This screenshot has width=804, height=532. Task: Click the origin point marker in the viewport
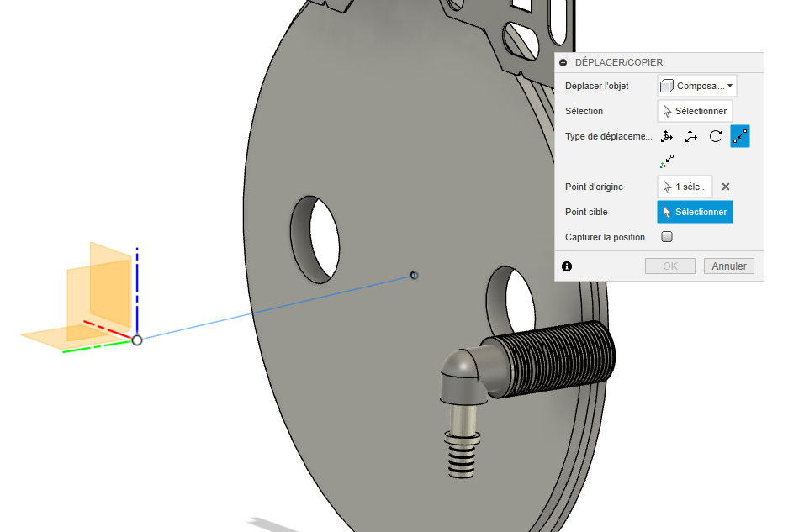point(136,340)
